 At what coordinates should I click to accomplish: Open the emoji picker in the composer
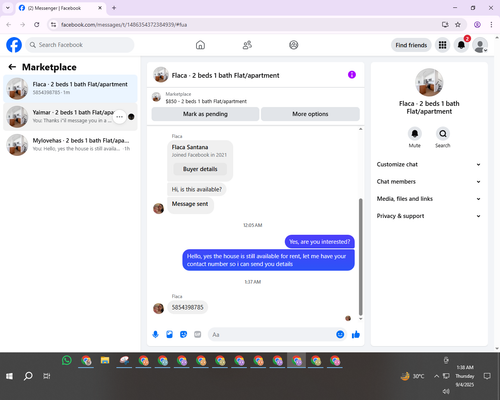340,334
